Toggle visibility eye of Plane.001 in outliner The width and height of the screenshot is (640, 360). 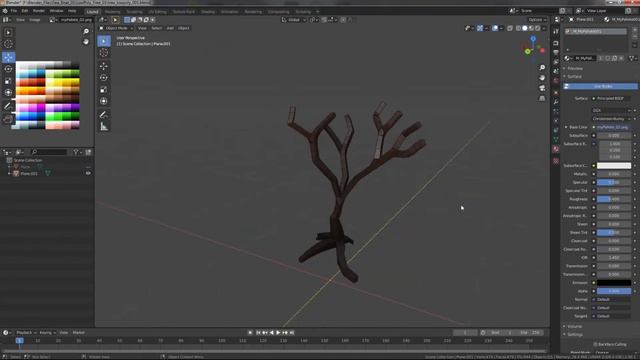[88, 173]
